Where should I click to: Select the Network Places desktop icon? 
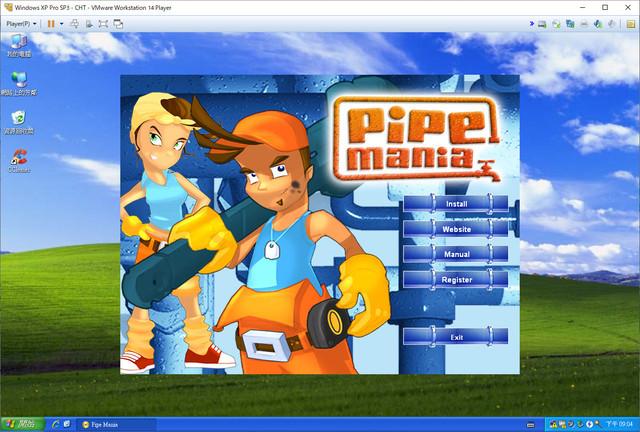click(19, 84)
